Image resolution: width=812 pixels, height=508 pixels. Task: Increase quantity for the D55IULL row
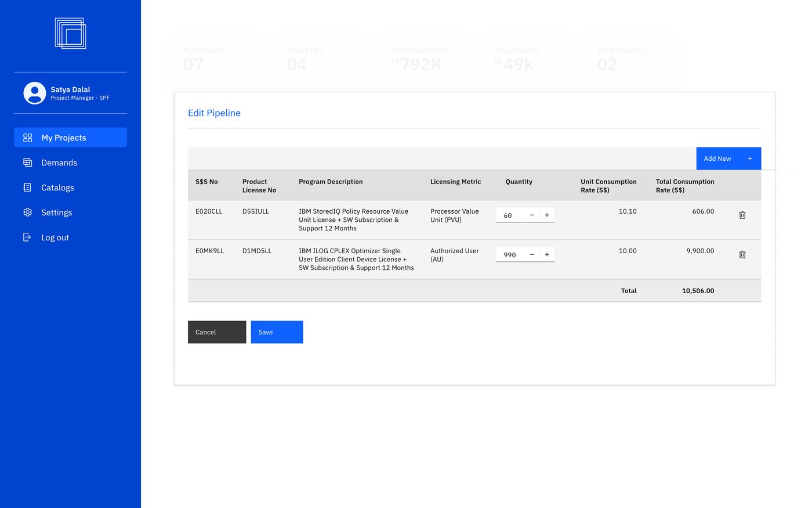547,215
